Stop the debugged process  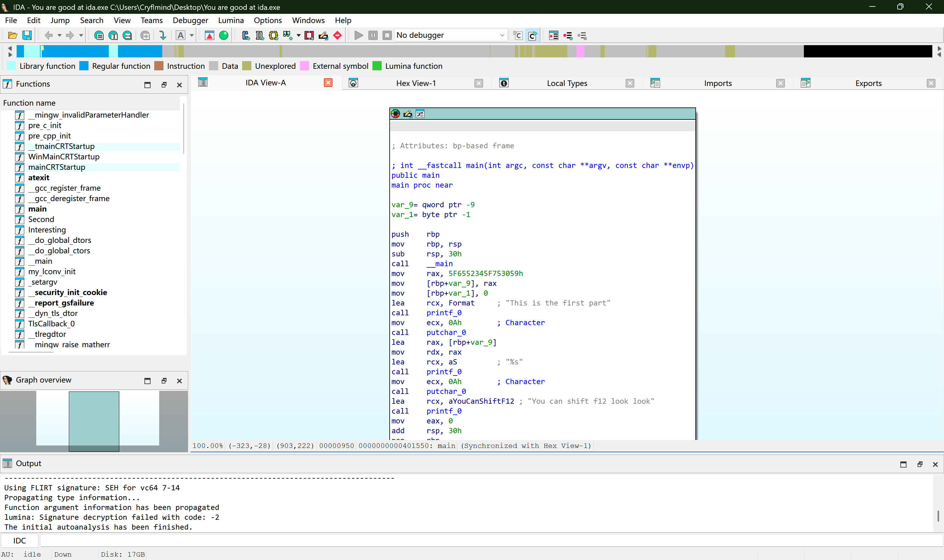[387, 35]
